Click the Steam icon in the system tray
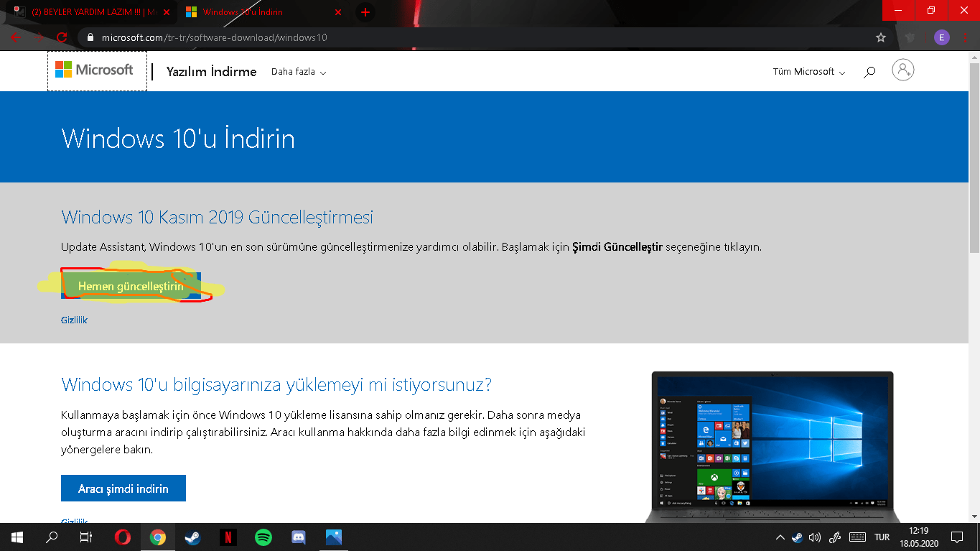The width and height of the screenshot is (980, 551). [797, 537]
